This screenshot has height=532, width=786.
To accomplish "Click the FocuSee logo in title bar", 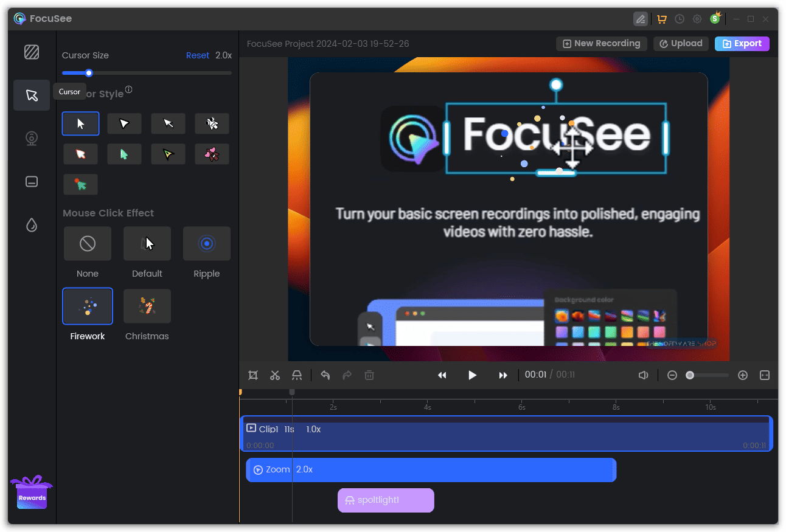I will click(20, 19).
